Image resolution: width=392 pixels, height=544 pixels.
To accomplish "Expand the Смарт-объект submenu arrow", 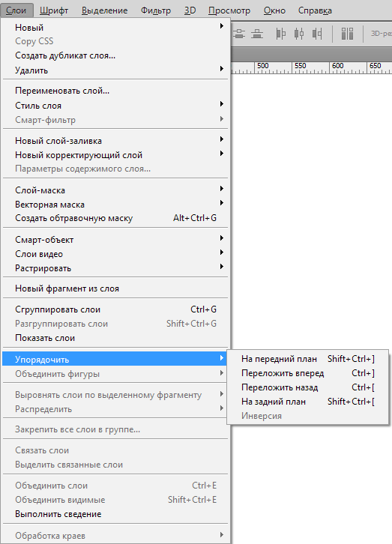I will coord(221,238).
